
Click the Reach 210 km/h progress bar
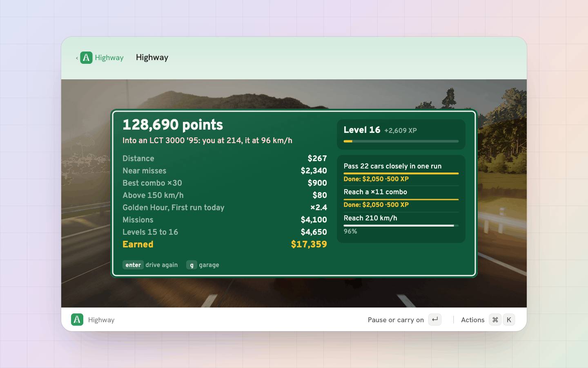pyautogui.click(x=401, y=225)
